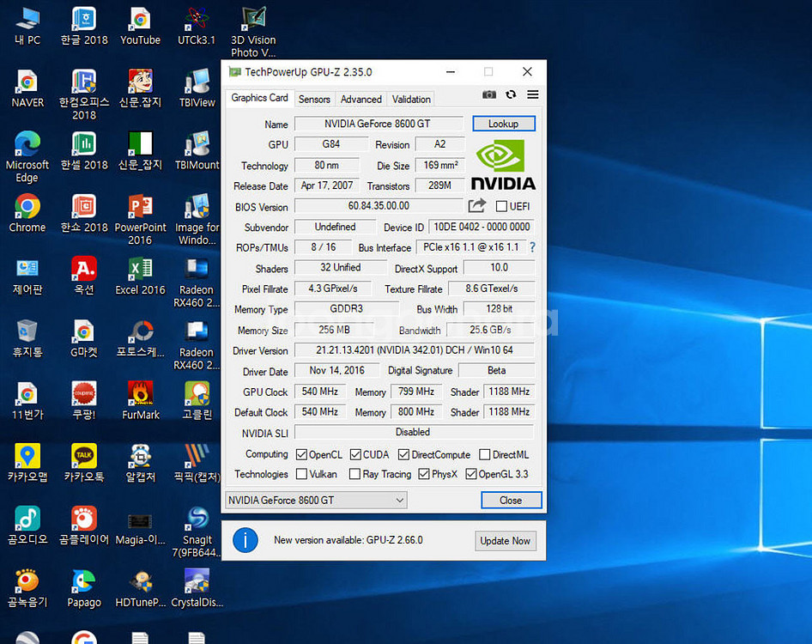The width and height of the screenshot is (812, 644).
Task: Click the Device ID value 10DE 0402
Action: point(482,227)
